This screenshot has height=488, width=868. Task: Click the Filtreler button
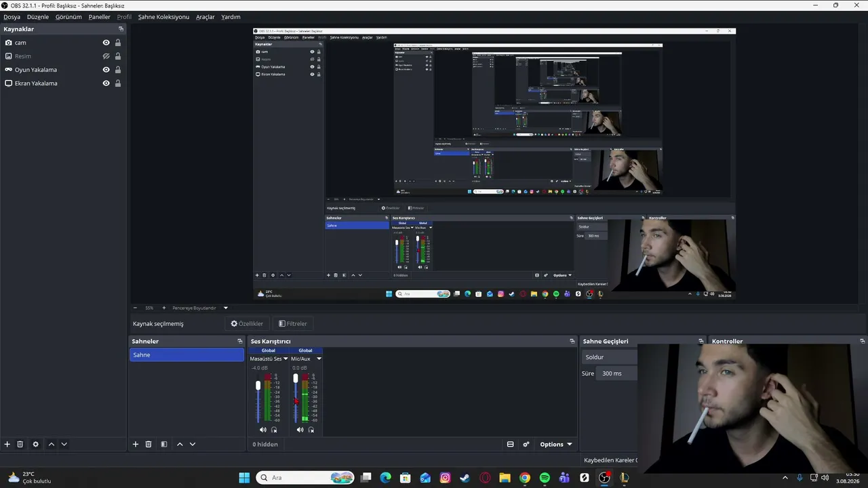(x=293, y=324)
